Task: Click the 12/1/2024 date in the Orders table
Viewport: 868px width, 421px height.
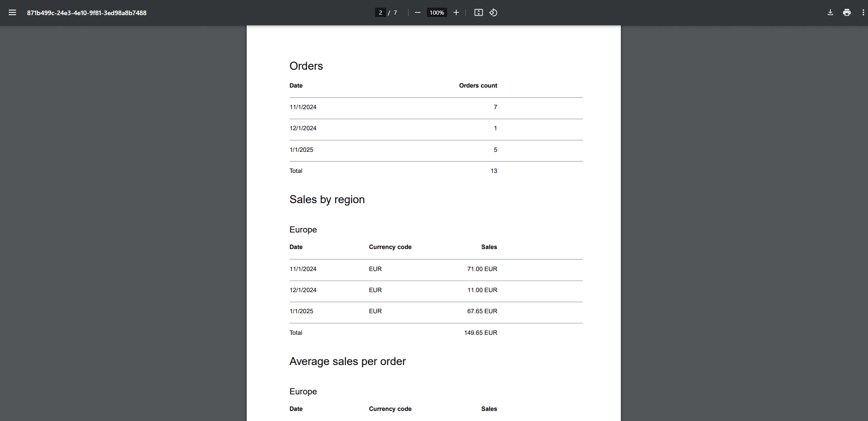Action: (x=303, y=128)
